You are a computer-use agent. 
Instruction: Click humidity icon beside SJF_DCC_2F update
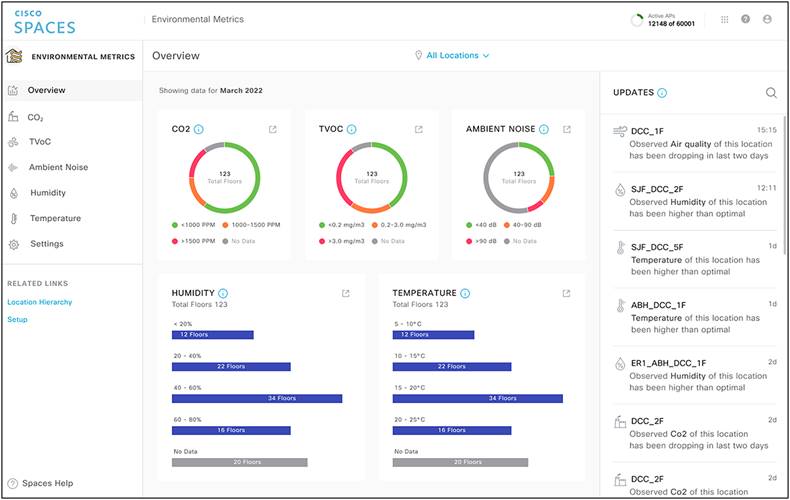pyautogui.click(x=620, y=190)
